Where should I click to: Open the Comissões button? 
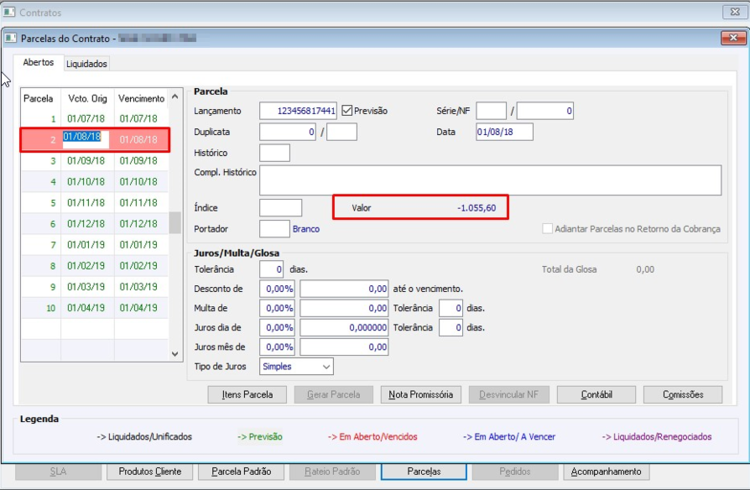(x=683, y=395)
